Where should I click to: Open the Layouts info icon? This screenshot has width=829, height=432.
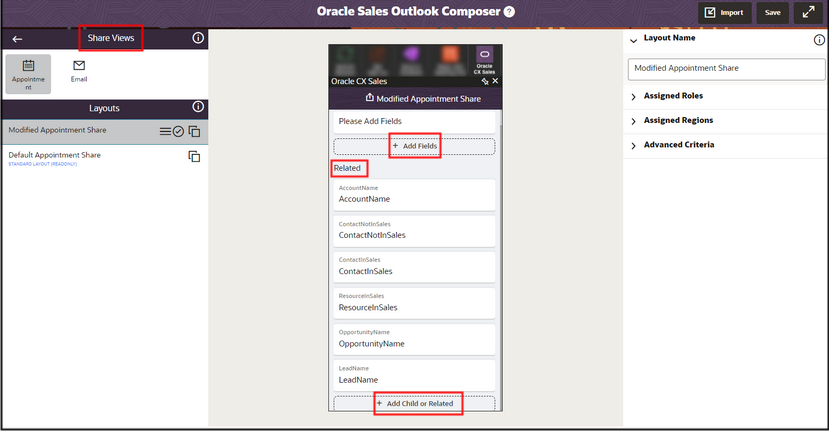point(198,107)
